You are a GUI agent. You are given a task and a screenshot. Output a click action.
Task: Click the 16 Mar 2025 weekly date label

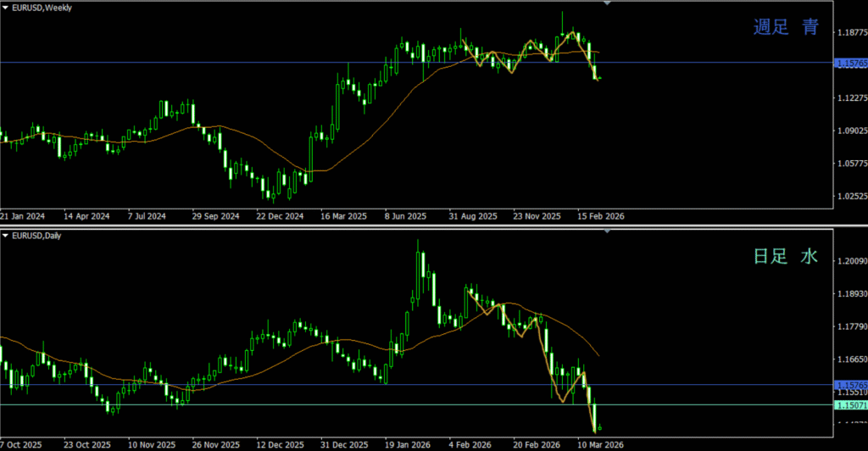342,216
